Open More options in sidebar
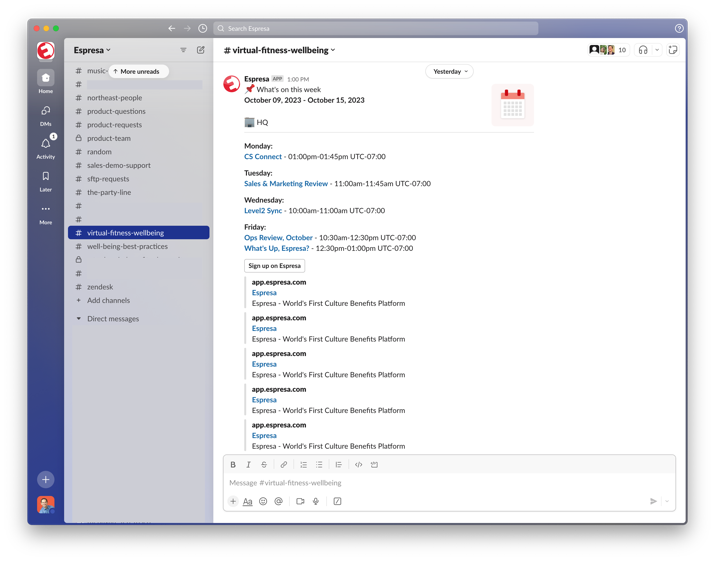 46,213
